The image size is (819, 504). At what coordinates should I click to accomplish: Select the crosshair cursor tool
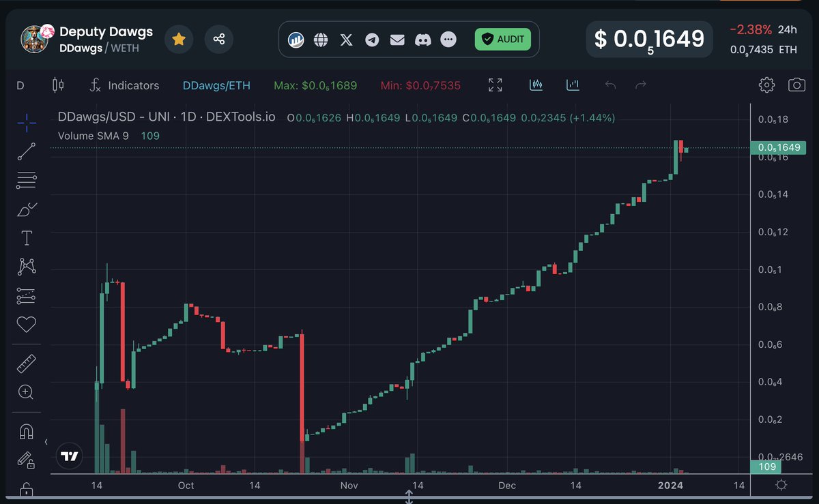[27, 123]
